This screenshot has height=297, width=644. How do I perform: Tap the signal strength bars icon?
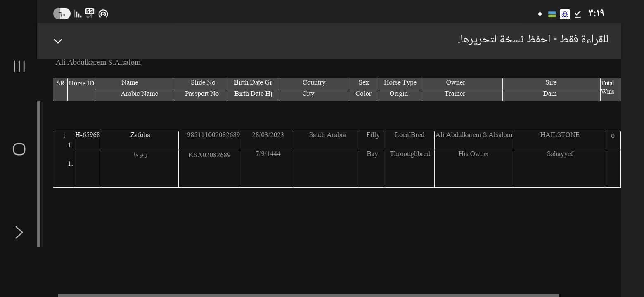tap(78, 14)
